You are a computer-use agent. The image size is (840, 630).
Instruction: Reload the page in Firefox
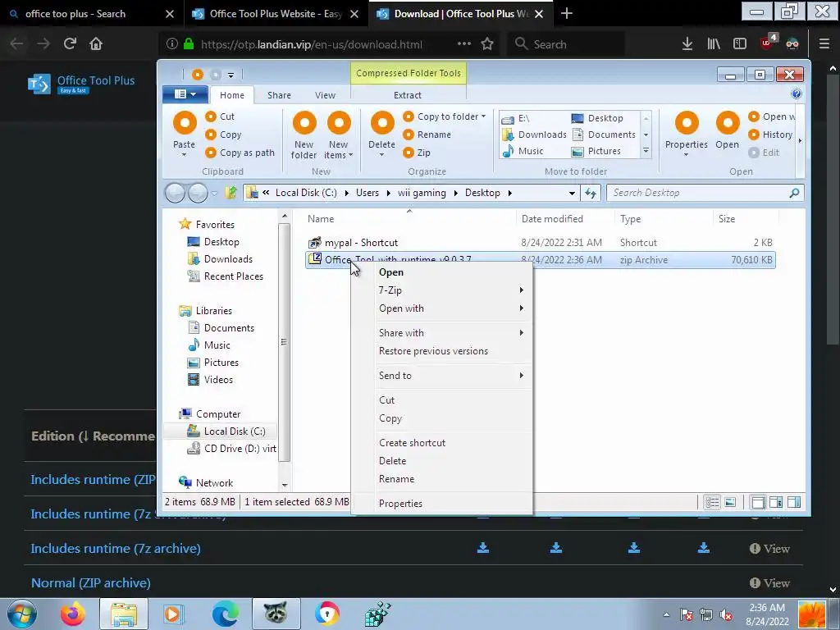coord(70,43)
